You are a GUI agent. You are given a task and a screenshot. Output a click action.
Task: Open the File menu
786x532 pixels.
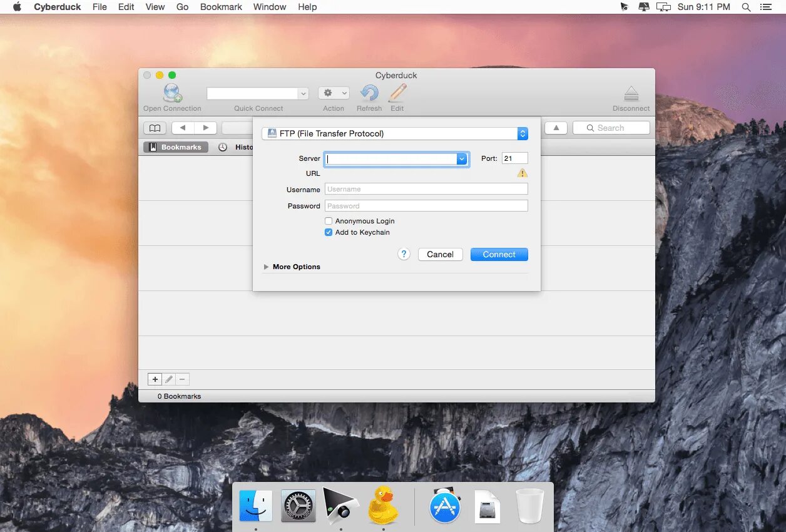[100, 7]
